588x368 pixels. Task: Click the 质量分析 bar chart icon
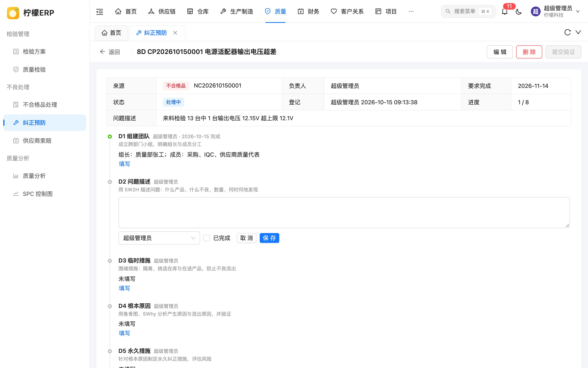16,176
